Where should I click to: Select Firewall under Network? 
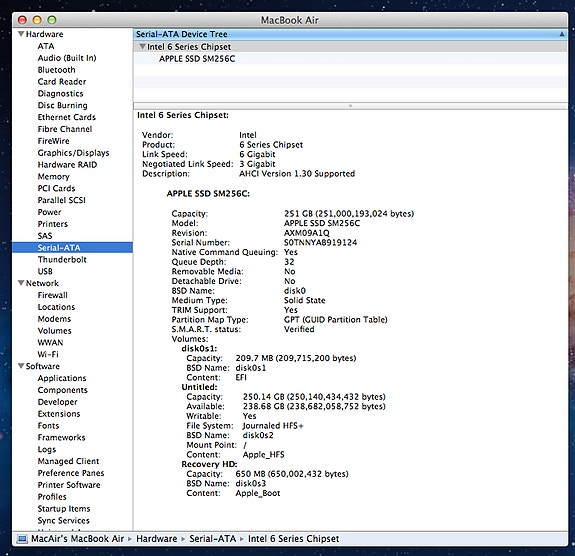(52, 295)
